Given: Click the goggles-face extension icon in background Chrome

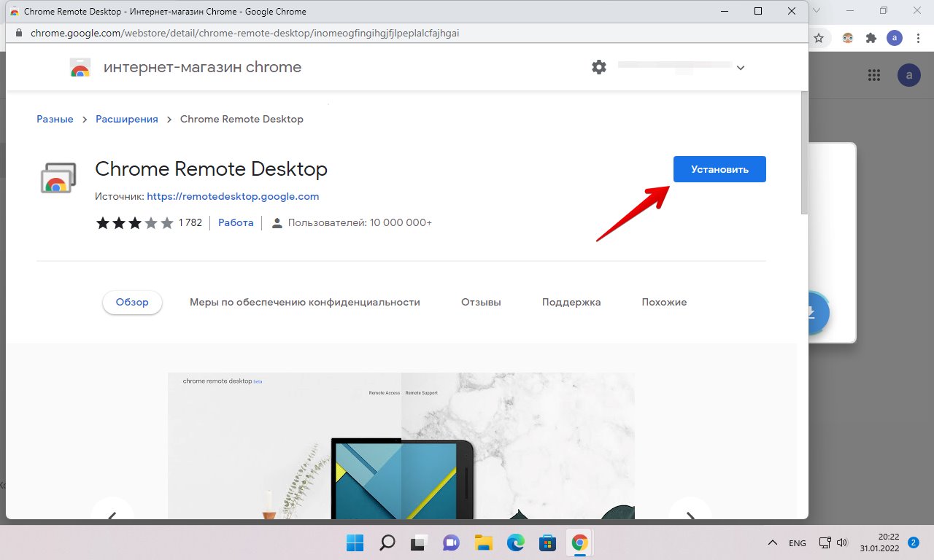Looking at the screenshot, I should pyautogui.click(x=848, y=38).
